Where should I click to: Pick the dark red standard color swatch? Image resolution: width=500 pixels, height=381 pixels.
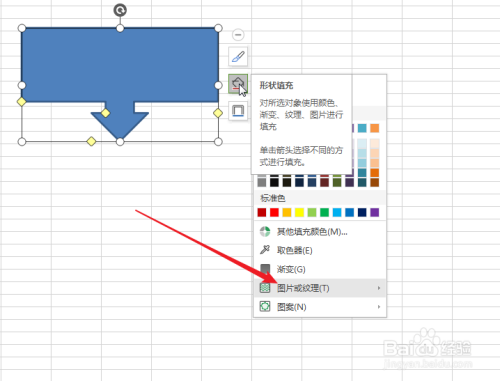tap(262, 212)
